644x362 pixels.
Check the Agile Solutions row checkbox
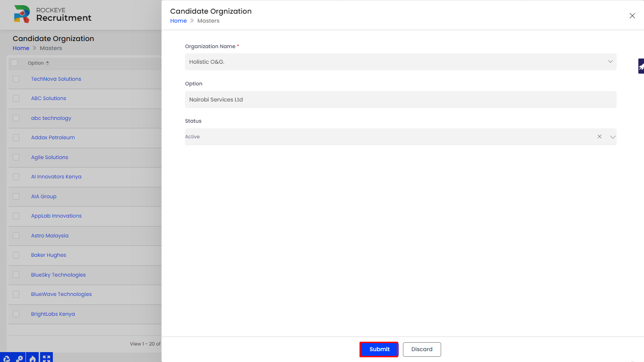click(16, 157)
